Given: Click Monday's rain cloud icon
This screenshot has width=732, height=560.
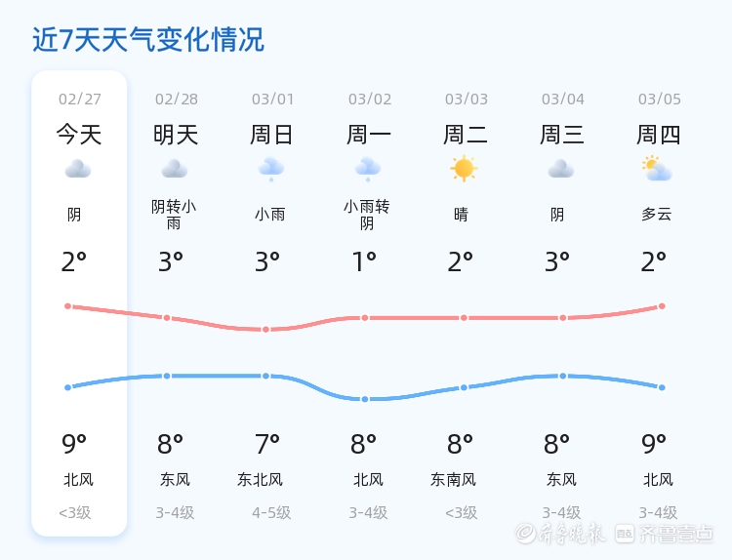Looking at the screenshot, I should tap(367, 170).
